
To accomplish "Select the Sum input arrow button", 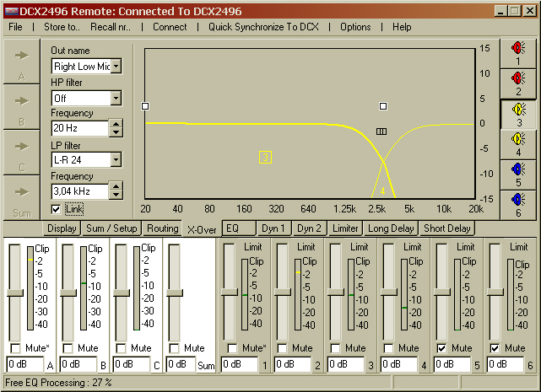I will (x=22, y=198).
